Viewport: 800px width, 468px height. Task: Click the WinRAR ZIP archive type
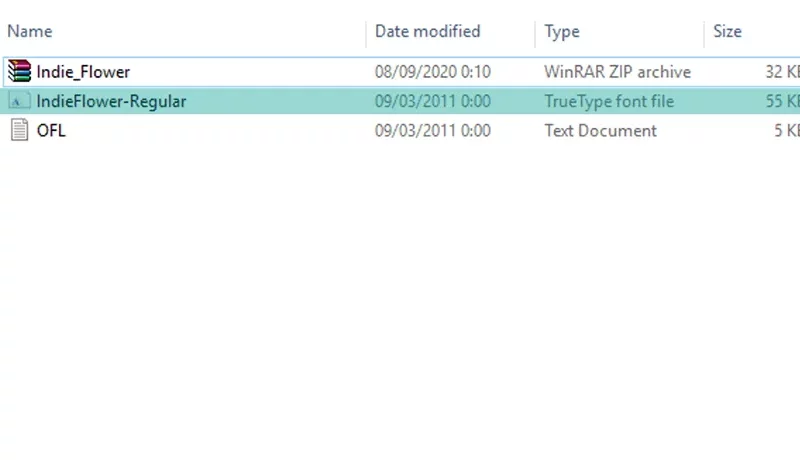pos(617,71)
